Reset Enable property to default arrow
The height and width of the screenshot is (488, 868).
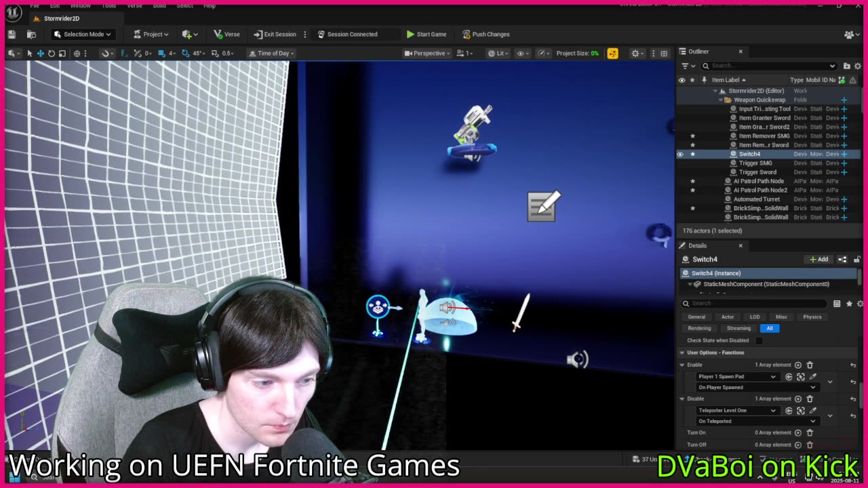tap(853, 365)
